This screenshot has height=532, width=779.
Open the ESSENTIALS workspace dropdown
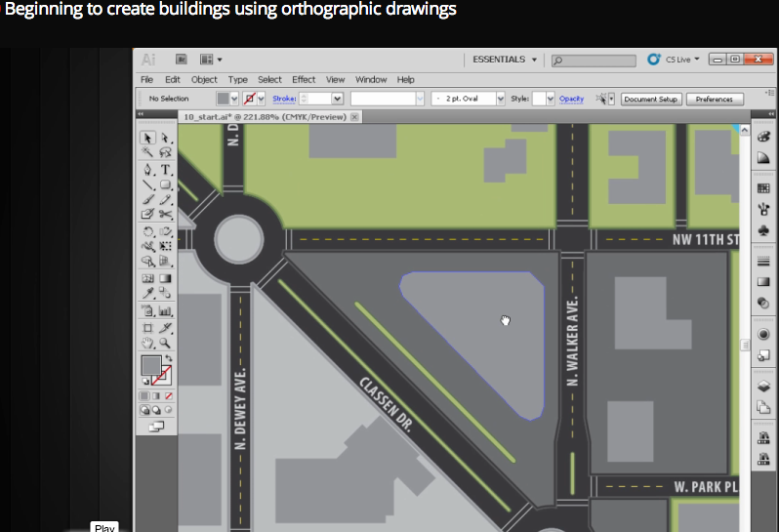pos(505,60)
